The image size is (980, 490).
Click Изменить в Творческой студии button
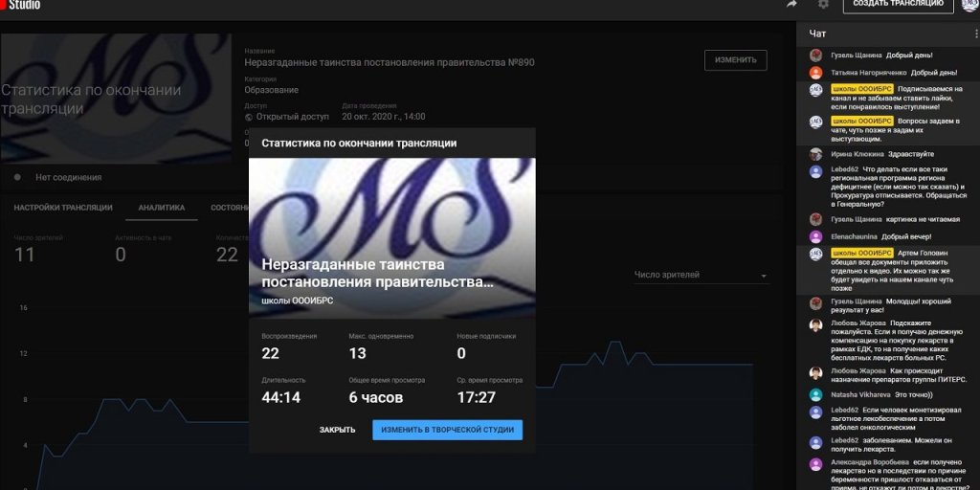click(x=447, y=430)
